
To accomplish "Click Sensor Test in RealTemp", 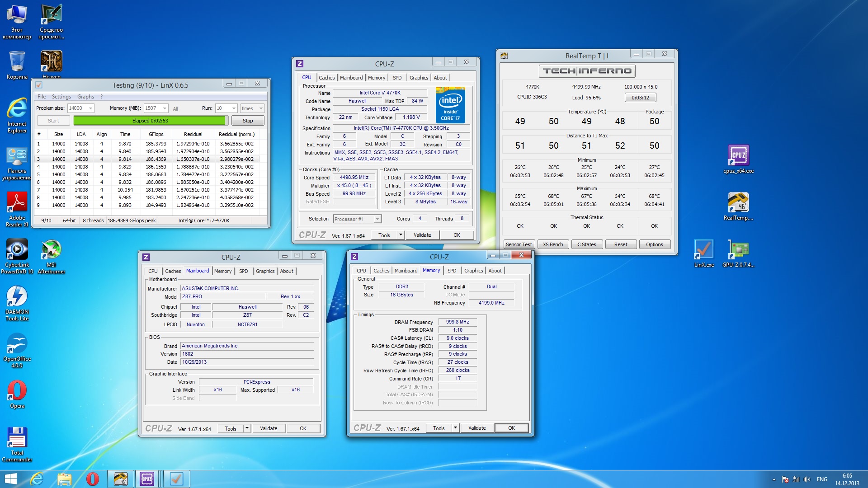I will 519,244.
